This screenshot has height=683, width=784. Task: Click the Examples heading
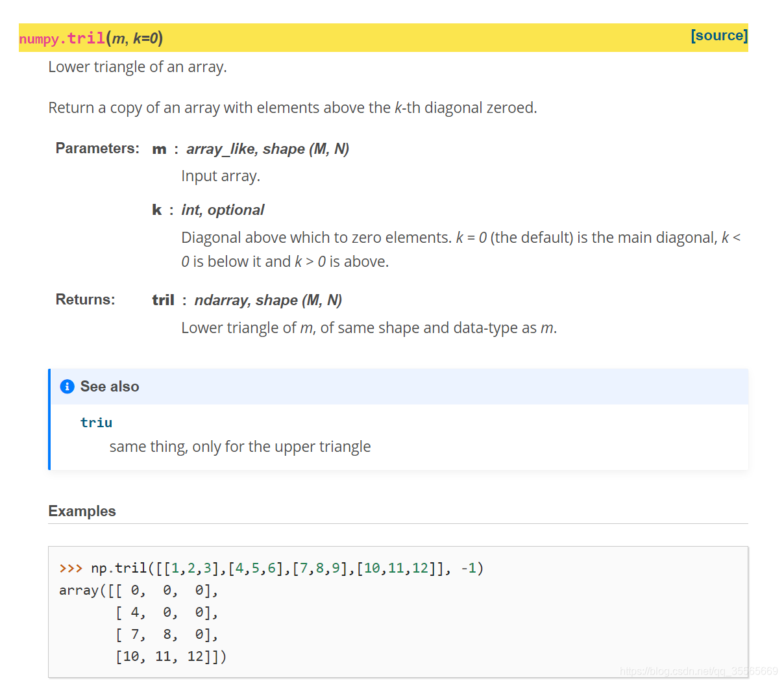[82, 511]
